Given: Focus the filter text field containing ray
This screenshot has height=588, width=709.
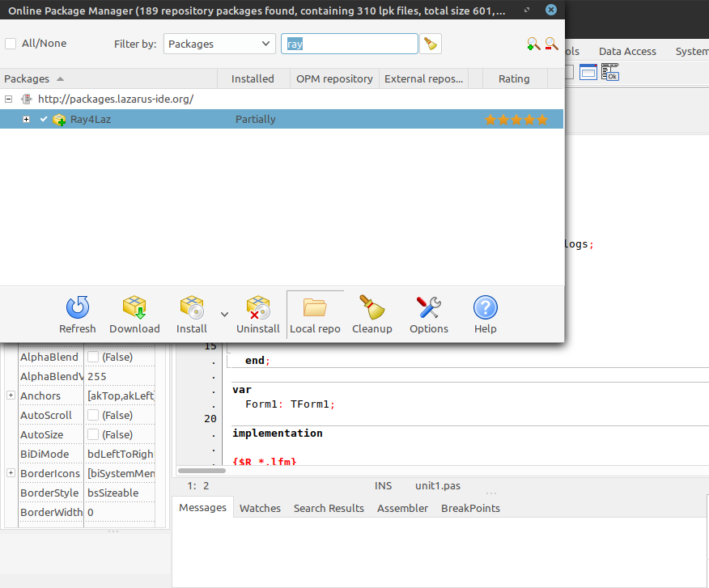Looking at the screenshot, I should click(349, 44).
